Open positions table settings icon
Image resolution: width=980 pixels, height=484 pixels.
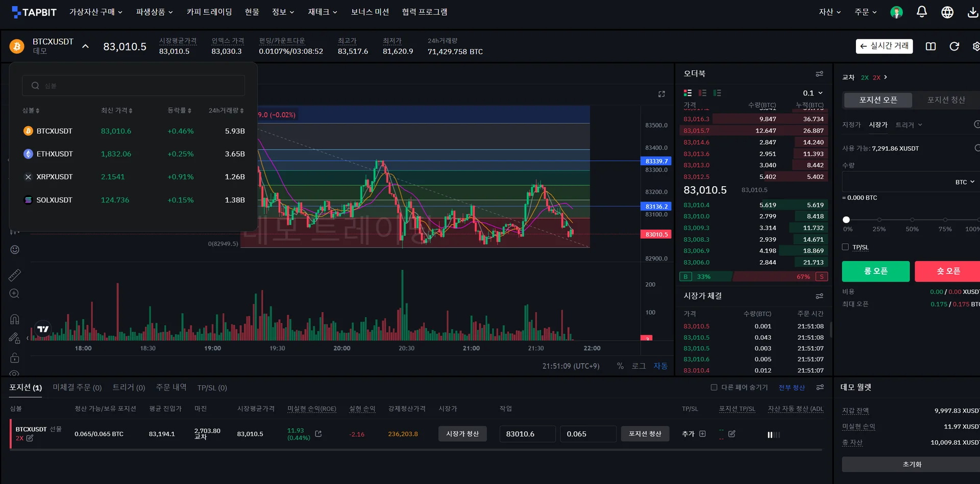[820, 388]
